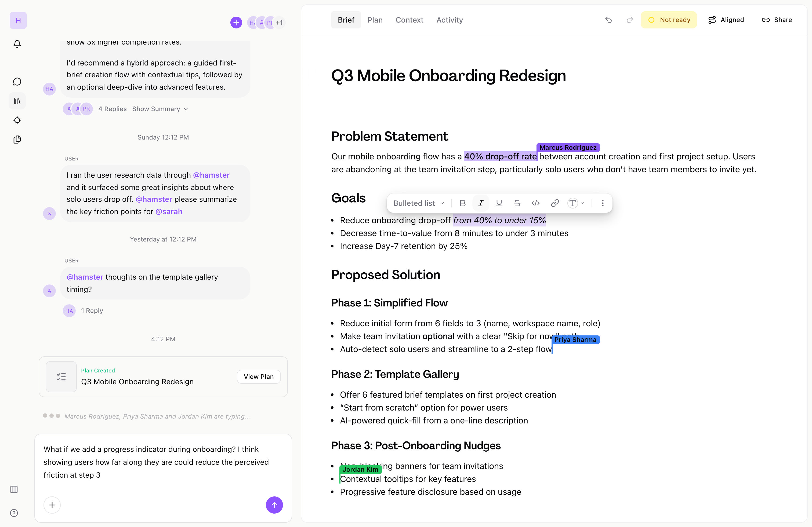The width and height of the screenshot is (812, 527).
Task: Open the library view from the sidebar
Action: [x=17, y=101]
